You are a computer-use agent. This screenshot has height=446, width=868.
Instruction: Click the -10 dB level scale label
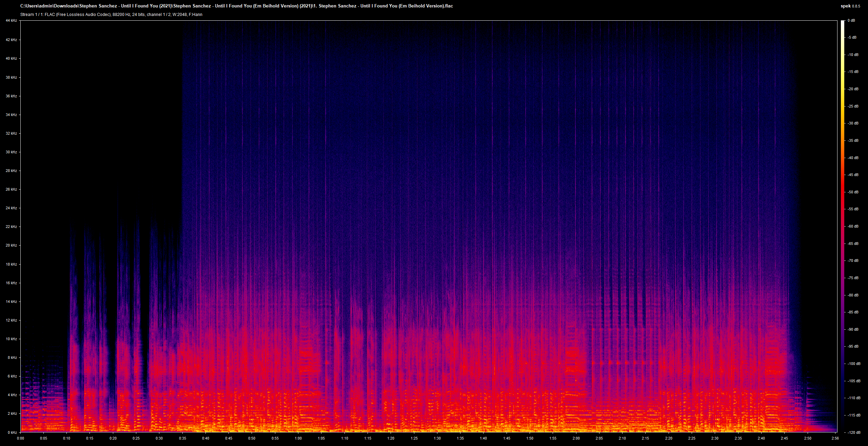(x=853, y=55)
